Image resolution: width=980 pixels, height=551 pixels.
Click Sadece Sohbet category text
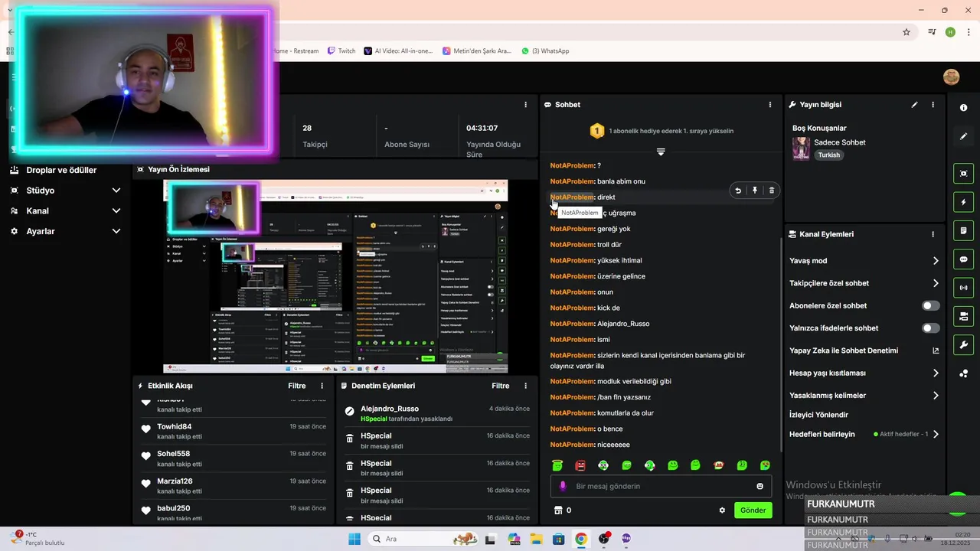[840, 142]
